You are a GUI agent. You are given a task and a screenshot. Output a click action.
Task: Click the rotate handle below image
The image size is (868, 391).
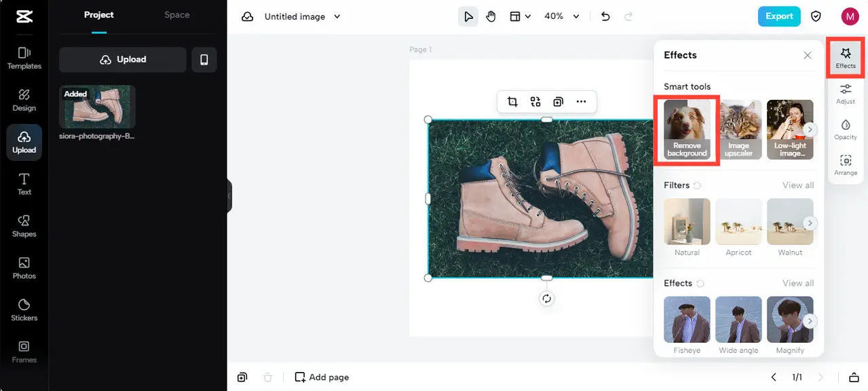click(x=546, y=299)
